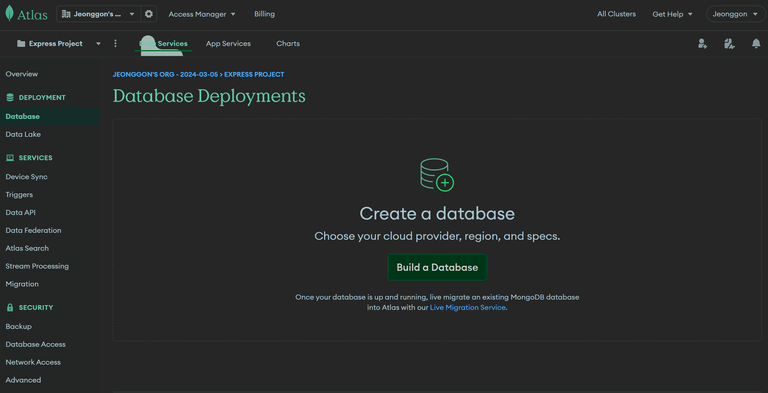Expand the Express Project selector
Image resolution: width=768 pixels, height=393 pixels.
(58, 44)
